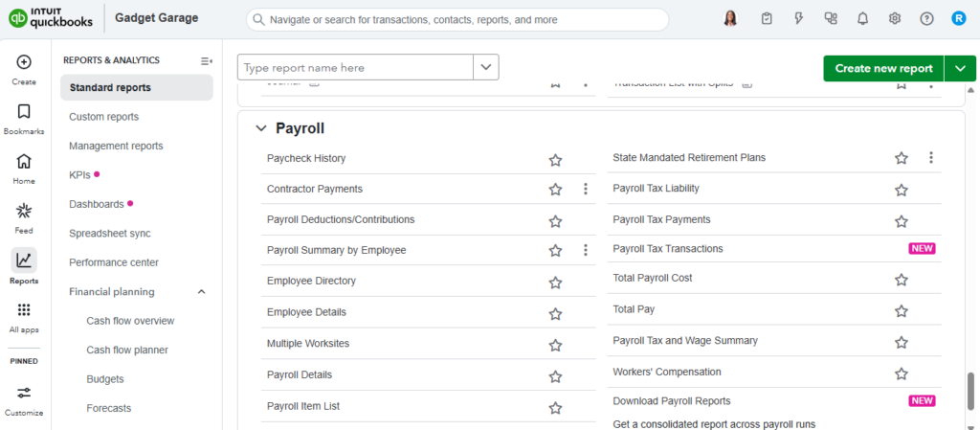
Task: Star the Payroll Details report
Action: pos(555,376)
